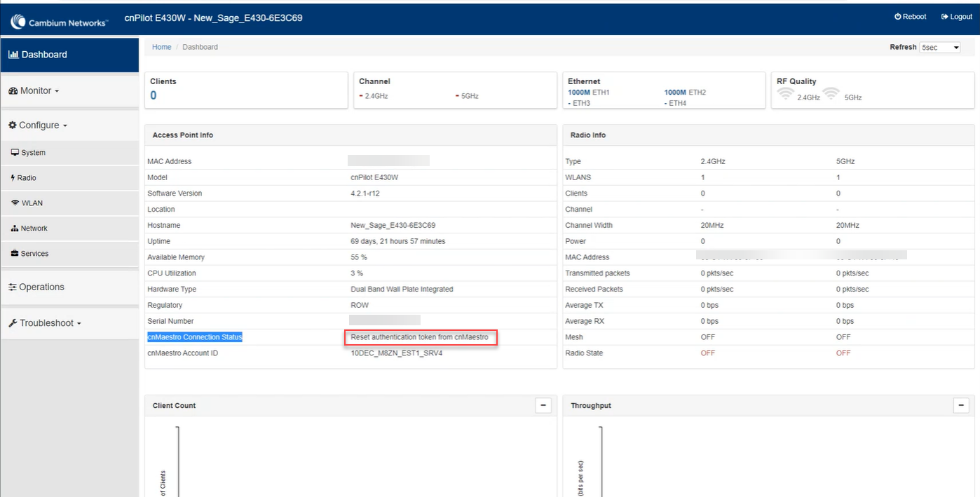
Task: Open the Services briefcase icon
Action: click(x=15, y=254)
